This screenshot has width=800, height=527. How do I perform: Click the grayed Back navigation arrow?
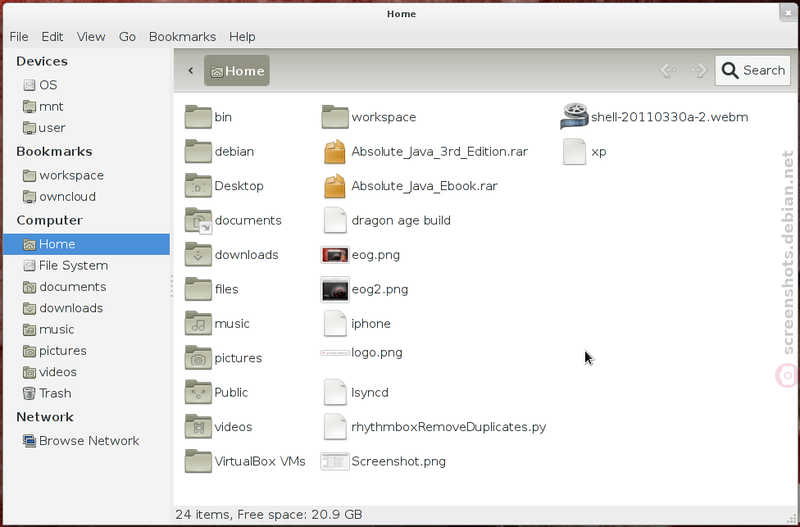coord(668,70)
